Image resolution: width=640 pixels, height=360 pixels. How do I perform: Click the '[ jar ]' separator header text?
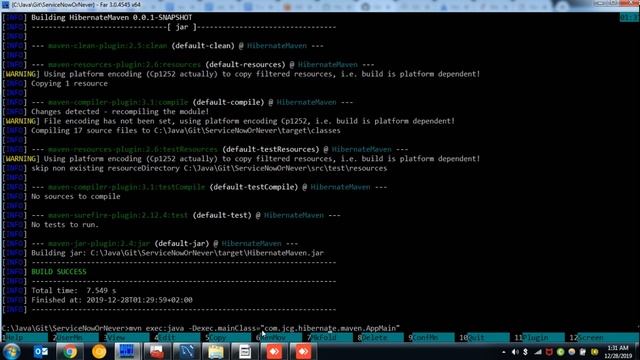(182, 27)
